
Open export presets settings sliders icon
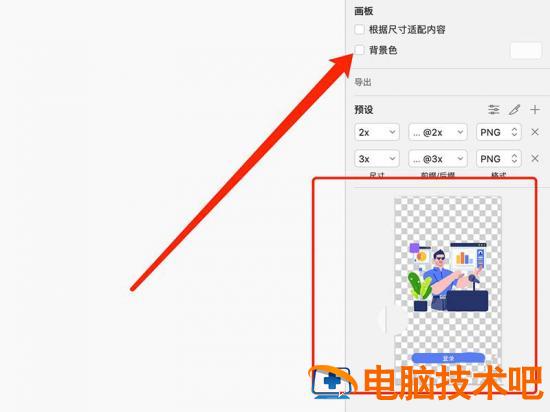(494, 110)
